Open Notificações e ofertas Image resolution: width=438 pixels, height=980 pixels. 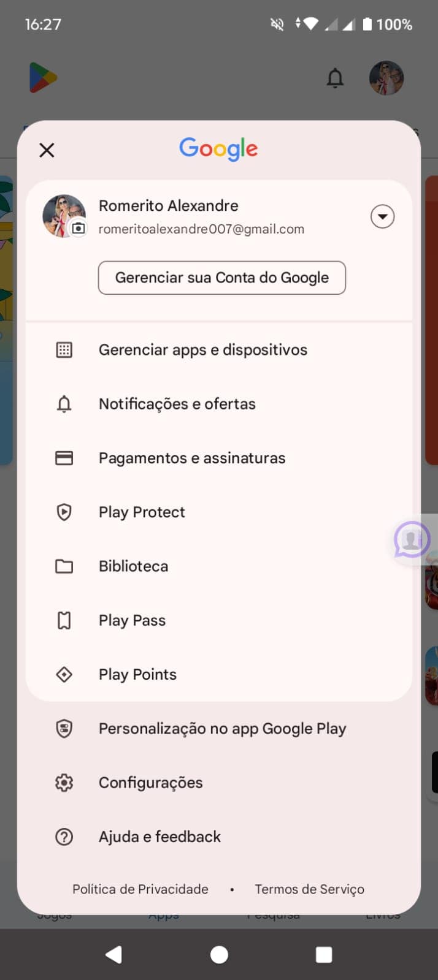click(x=177, y=404)
